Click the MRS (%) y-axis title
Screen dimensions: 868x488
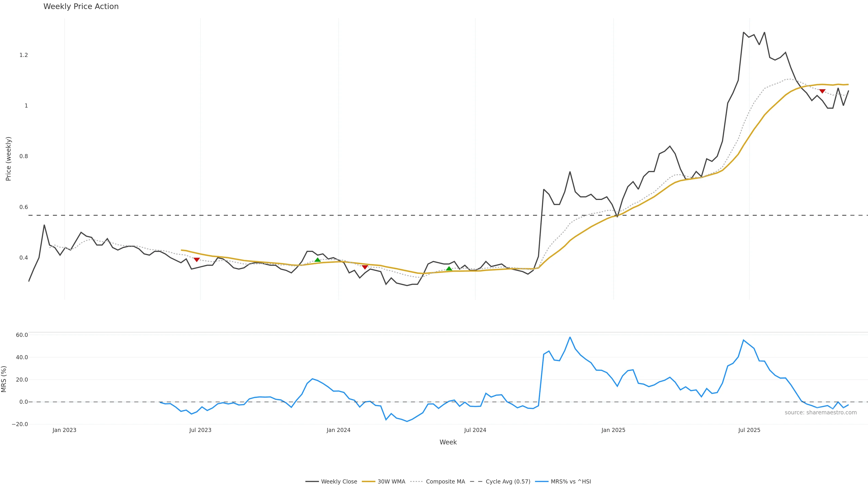click(x=4, y=379)
